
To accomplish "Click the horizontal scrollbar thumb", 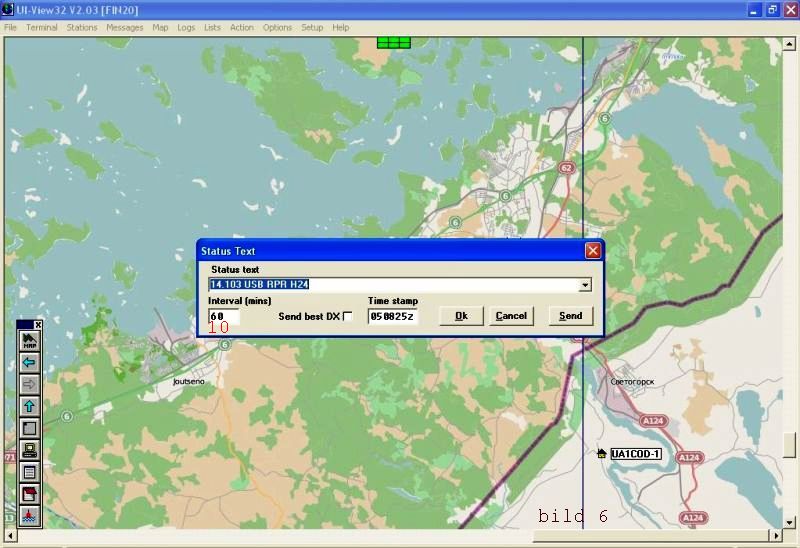I will (x=651, y=535).
